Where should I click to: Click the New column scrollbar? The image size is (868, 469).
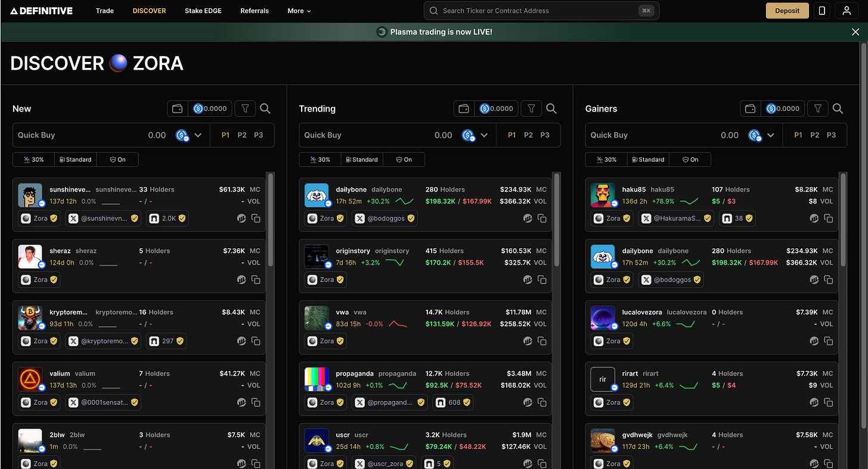(270, 219)
